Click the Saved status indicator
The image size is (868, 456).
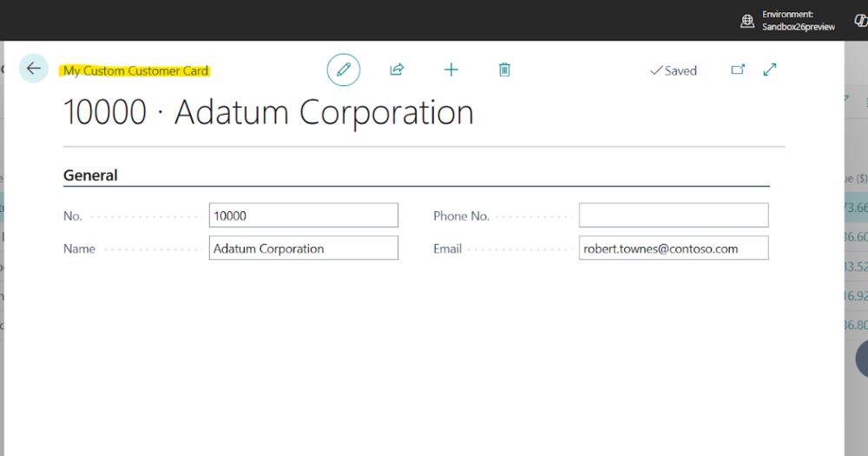[674, 70]
